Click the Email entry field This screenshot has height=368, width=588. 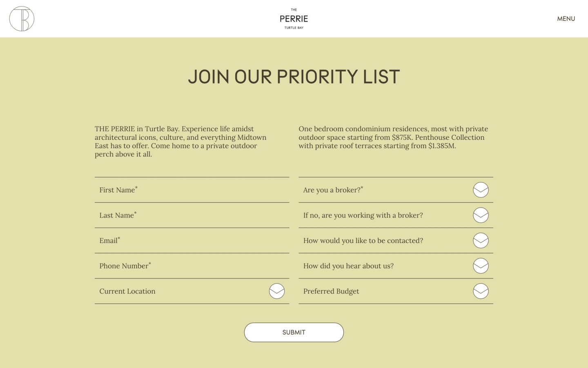pos(192,240)
